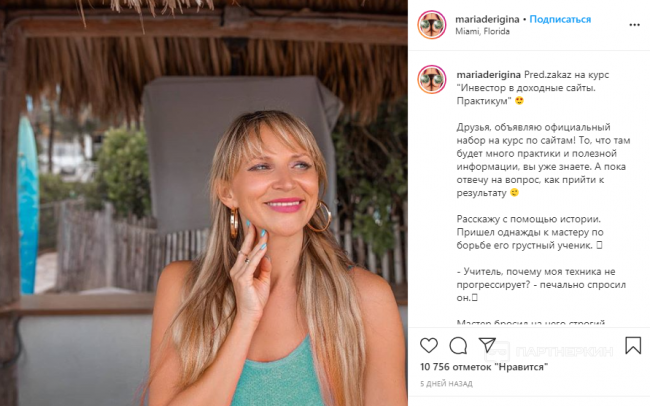Open comments via the speech bubble icon
650x406 pixels.
(458, 346)
